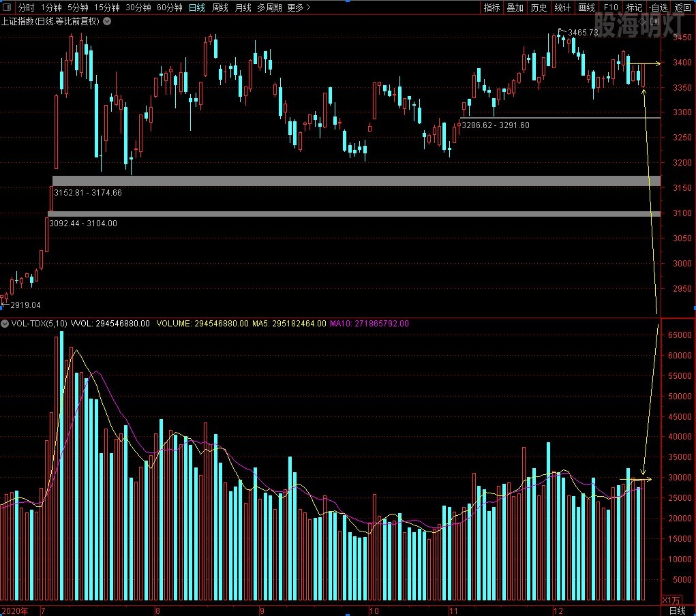Expand the 上证指数 chart title dropdown
696x616 pixels.
[x=108, y=21]
